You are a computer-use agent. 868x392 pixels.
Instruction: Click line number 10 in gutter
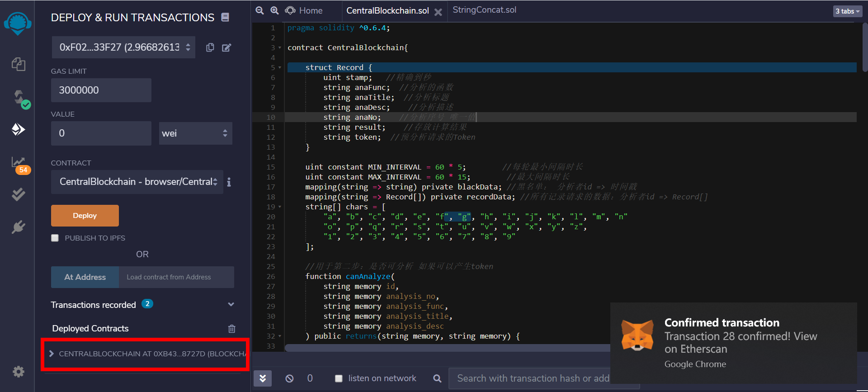pyautogui.click(x=270, y=118)
